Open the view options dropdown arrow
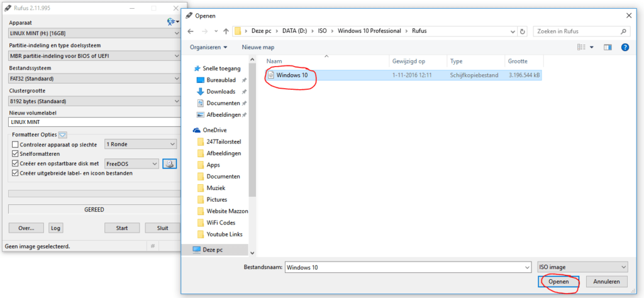Image resolution: width=644 pixels, height=298 pixels. pyautogui.click(x=592, y=48)
